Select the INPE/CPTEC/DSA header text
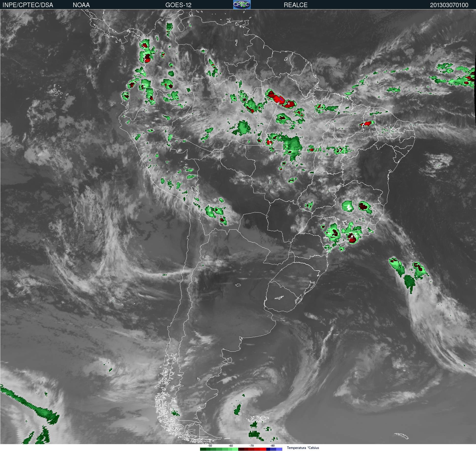This screenshot has height=451, width=476. pyautogui.click(x=28, y=5)
